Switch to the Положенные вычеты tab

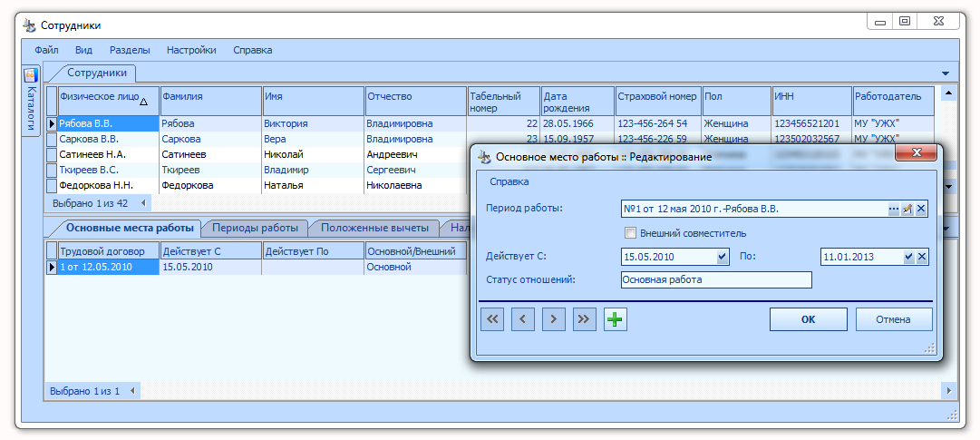(x=375, y=227)
